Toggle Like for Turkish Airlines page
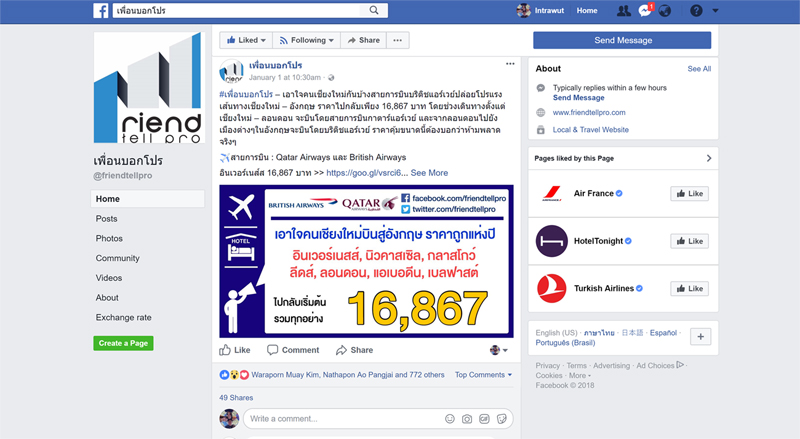The image size is (800, 439). point(690,288)
